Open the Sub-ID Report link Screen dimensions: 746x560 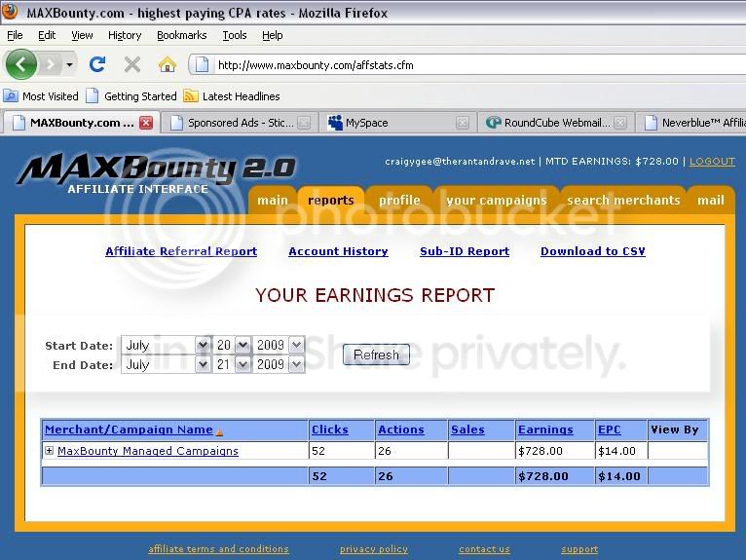click(465, 251)
